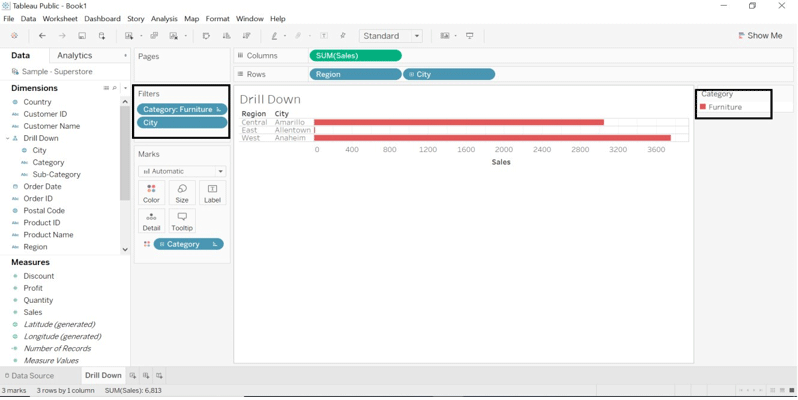Switch to the Data Source tab
798x400 pixels.
pos(29,376)
